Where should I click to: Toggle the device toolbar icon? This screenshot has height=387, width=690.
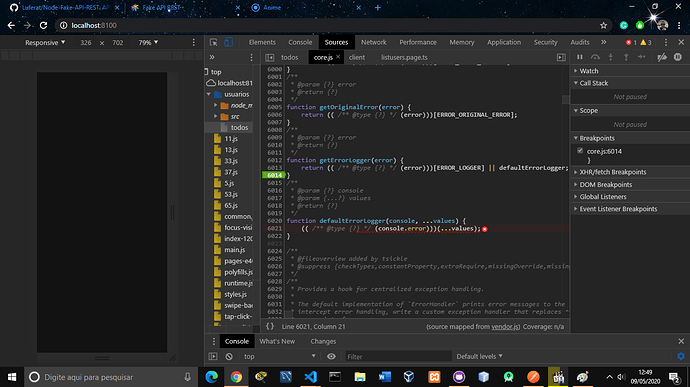pyautogui.click(x=228, y=42)
